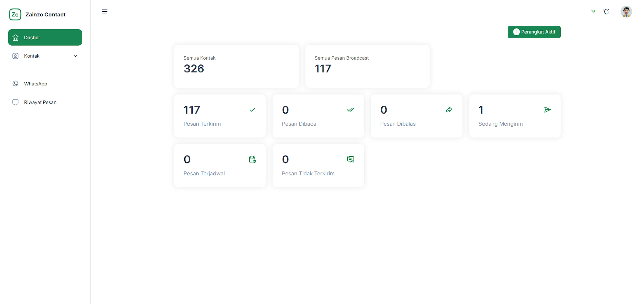Open the WhatsApp sidebar item

tap(36, 84)
